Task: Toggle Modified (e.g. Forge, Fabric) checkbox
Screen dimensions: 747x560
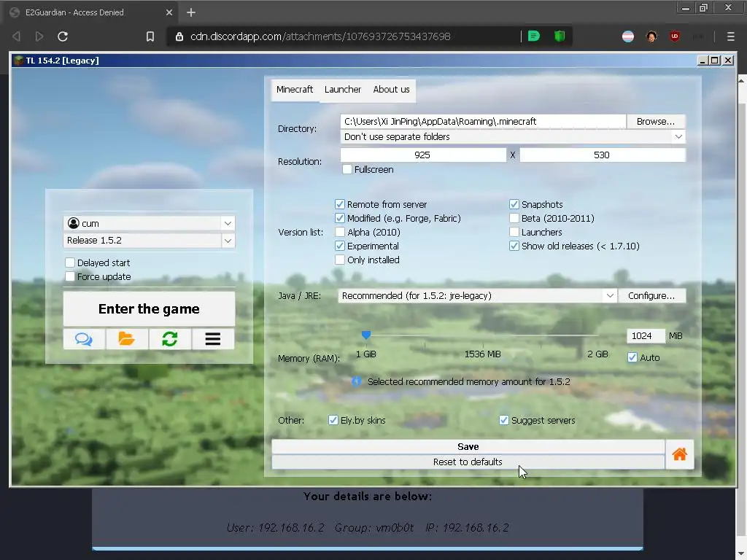Action: pyautogui.click(x=340, y=218)
